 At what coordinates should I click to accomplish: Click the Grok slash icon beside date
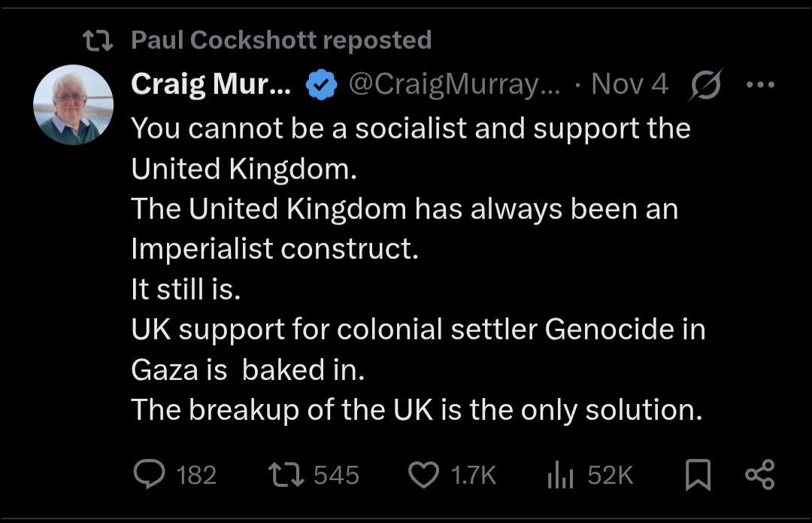coord(707,84)
